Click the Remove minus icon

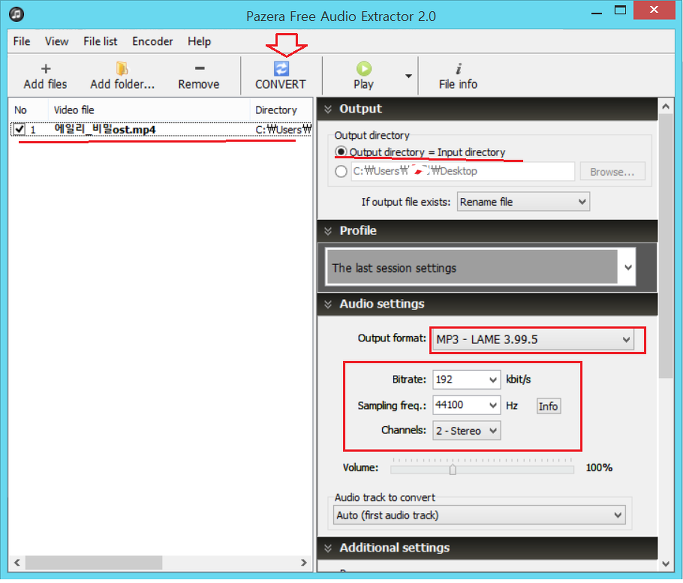point(199,68)
